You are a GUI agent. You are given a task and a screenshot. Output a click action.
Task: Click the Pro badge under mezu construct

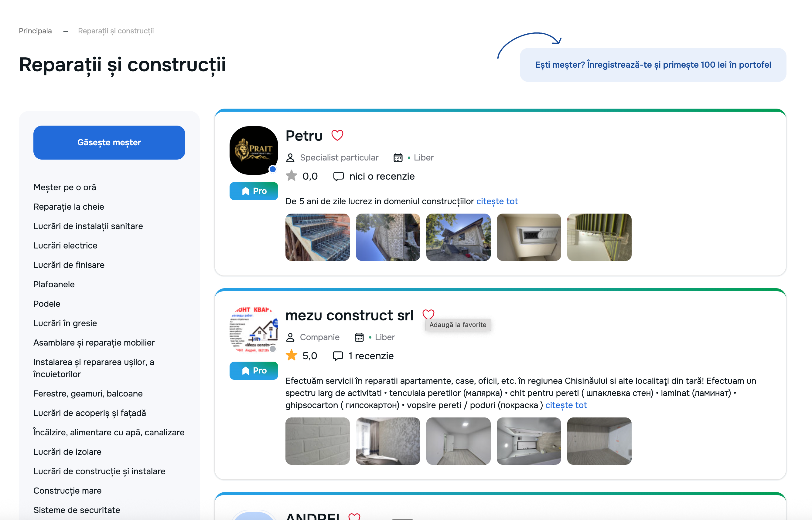[254, 371]
